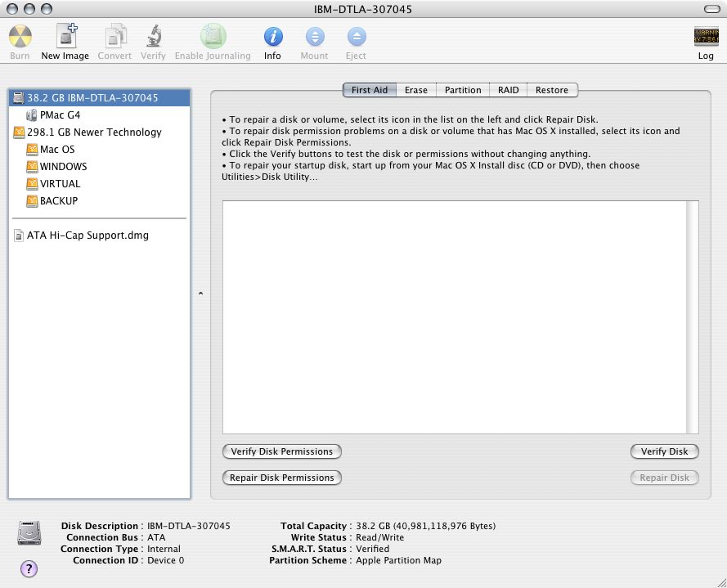The height and width of the screenshot is (588, 727).
Task: Click Enable Journaling toolbar icon
Action: point(213,36)
